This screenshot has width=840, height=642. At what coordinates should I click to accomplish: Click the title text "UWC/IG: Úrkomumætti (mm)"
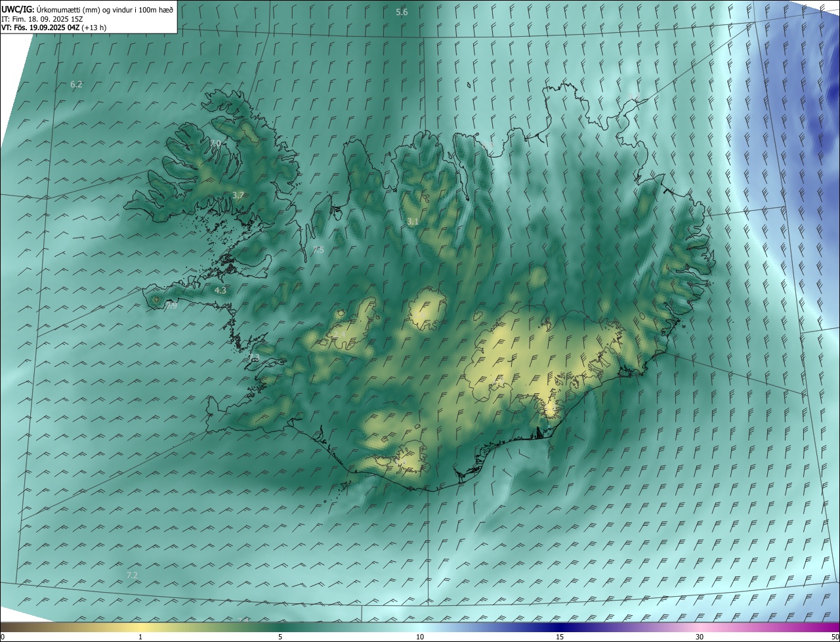pyautogui.click(x=52, y=10)
